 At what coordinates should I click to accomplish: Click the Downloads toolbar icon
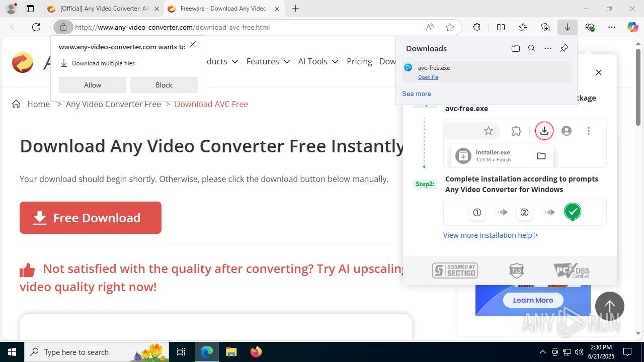[x=568, y=27]
